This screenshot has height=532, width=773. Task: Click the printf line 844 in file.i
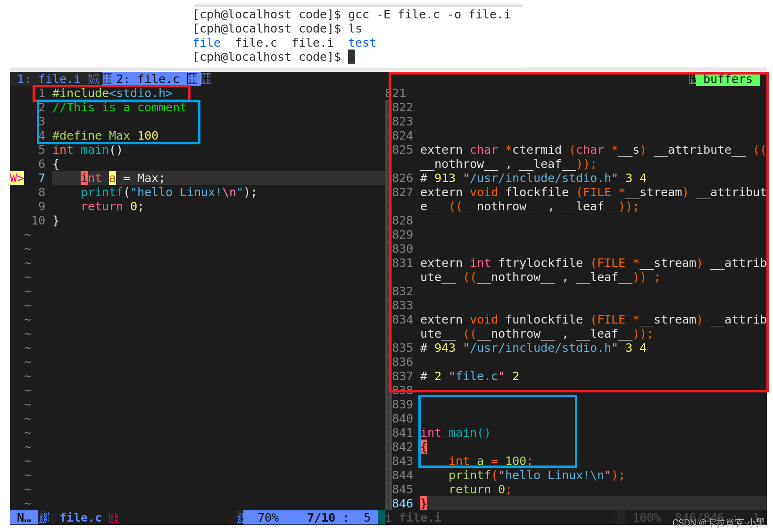pyautogui.click(x=537, y=475)
